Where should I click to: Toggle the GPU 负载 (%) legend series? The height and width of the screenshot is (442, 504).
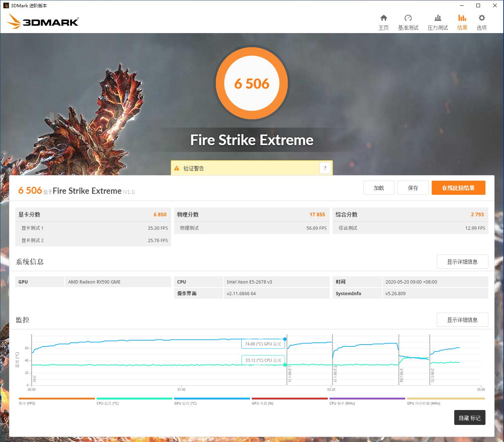[290, 401]
